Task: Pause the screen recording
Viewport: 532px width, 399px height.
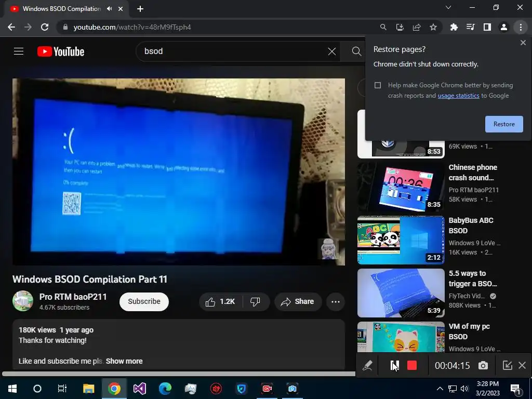Action: pos(395,365)
